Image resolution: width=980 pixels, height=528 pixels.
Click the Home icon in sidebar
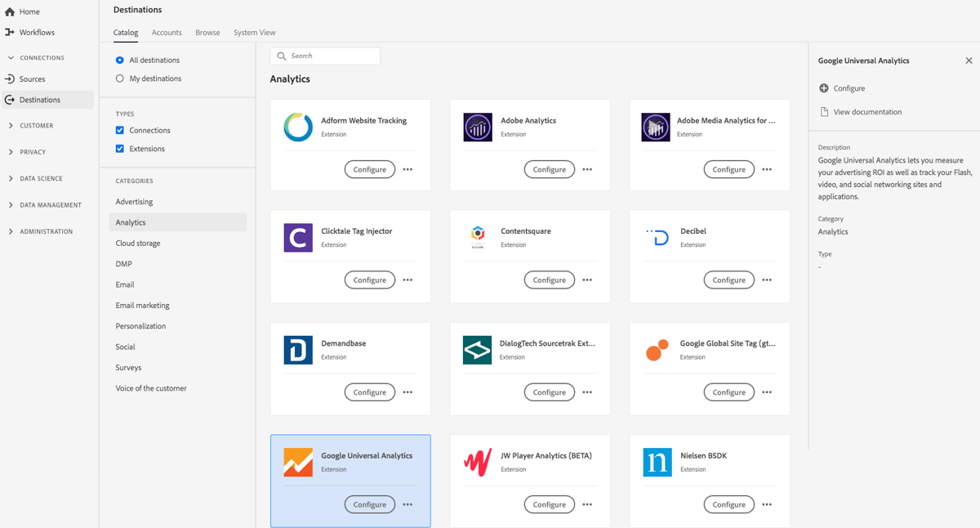[8, 11]
